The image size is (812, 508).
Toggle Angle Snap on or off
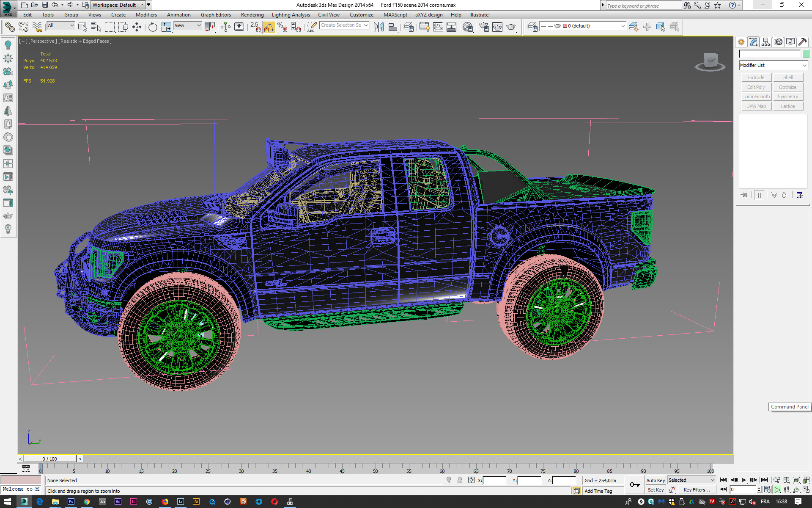[x=269, y=27]
